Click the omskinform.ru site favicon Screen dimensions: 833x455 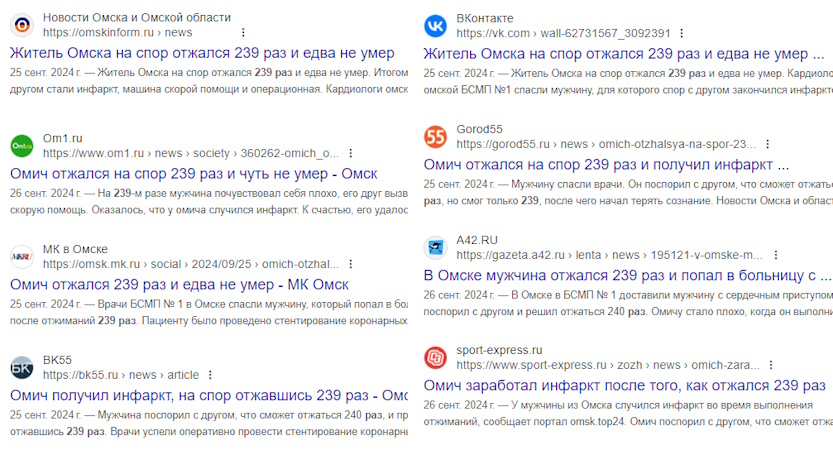22,25
